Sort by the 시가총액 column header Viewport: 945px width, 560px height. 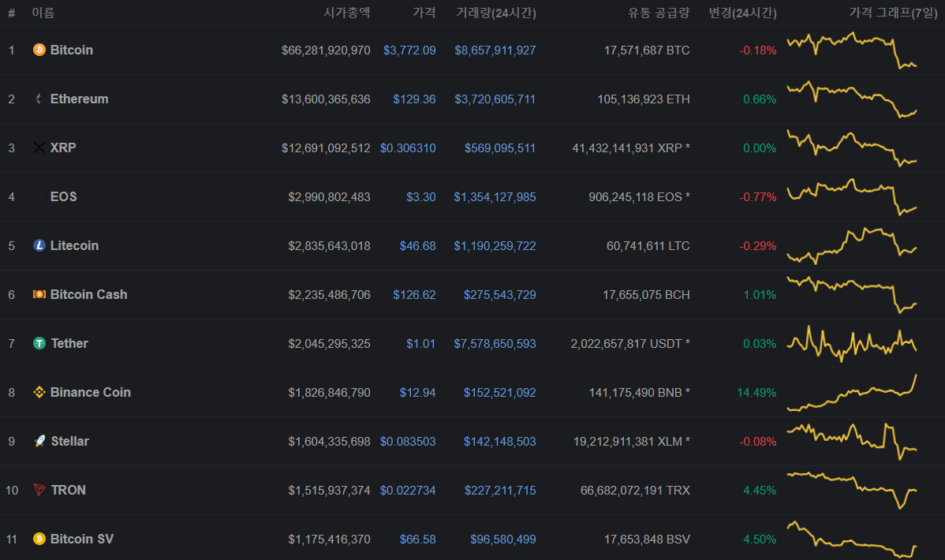[x=347, y=12]
